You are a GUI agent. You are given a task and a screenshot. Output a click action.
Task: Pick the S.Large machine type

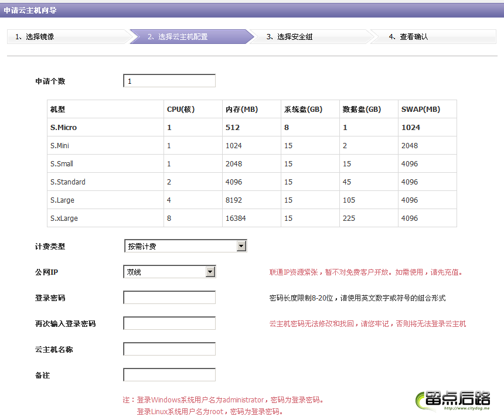tap(252, 200)
